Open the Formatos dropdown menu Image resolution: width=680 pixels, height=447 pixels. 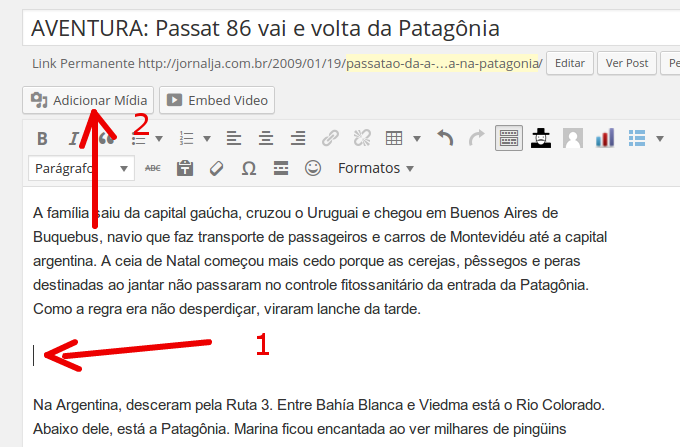[x=376, y=168]
